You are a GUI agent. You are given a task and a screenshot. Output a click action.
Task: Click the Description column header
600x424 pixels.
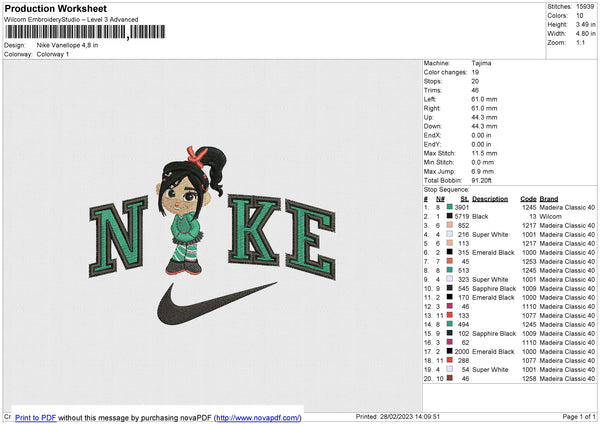pyautogui.click(x=490, y=199)
